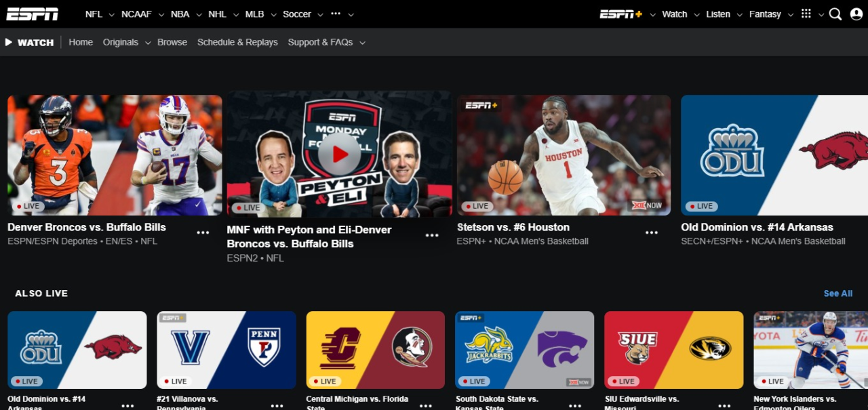Screen dimensions: 868x410
Task: Open the NFL menu
Action: click(94, 14)
